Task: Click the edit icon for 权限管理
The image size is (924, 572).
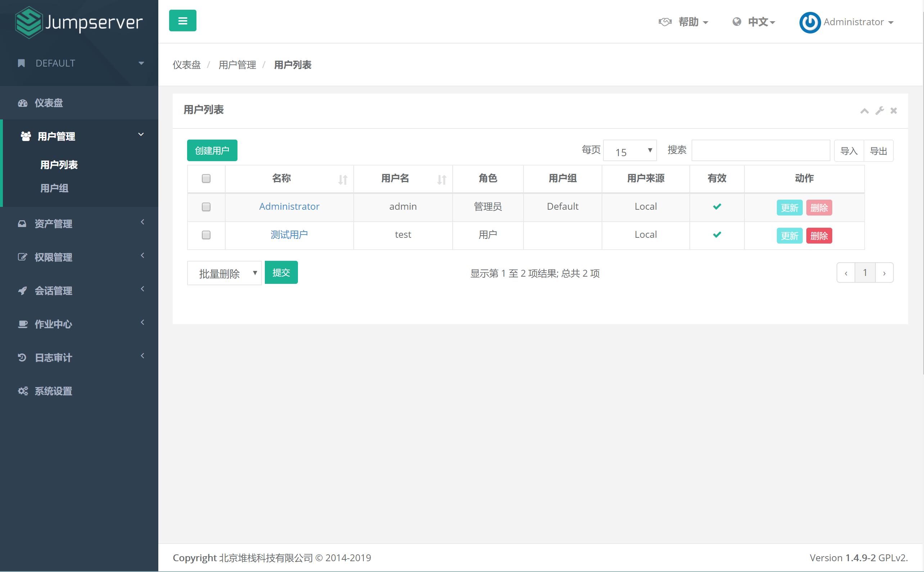Action: 22,257
